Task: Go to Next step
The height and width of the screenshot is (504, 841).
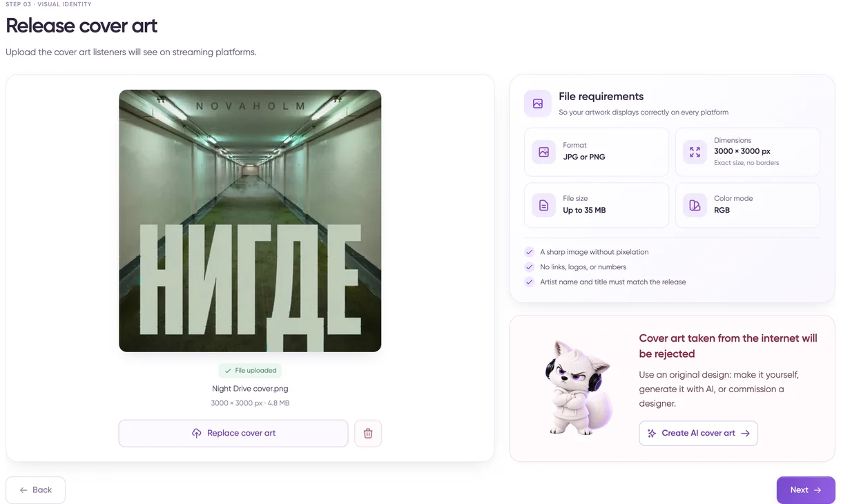Action: [x=806, y=490]
